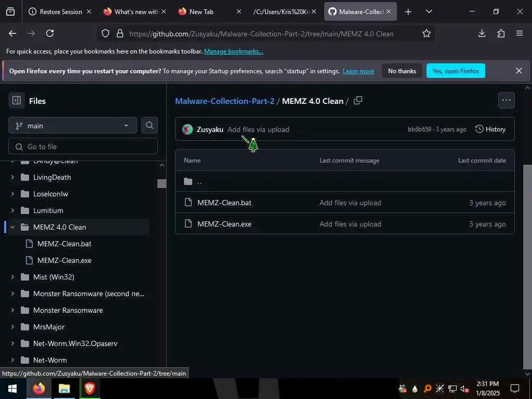This screenshot has height=399, width=532.
Task: Collapse the MEMZ 4.0 Clean folder
Action: (12, 228)
